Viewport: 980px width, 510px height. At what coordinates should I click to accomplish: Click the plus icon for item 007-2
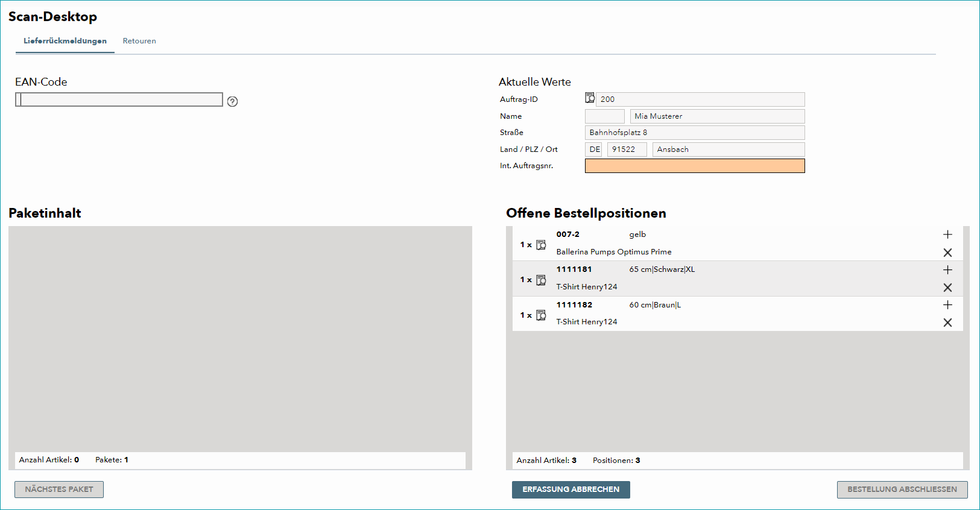click(x=947, y=235)
